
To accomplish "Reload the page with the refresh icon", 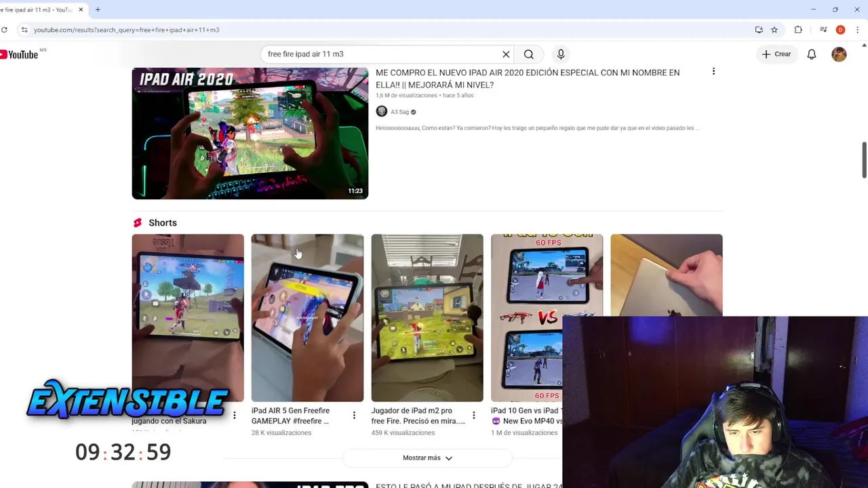I will (x=4, y=30).
